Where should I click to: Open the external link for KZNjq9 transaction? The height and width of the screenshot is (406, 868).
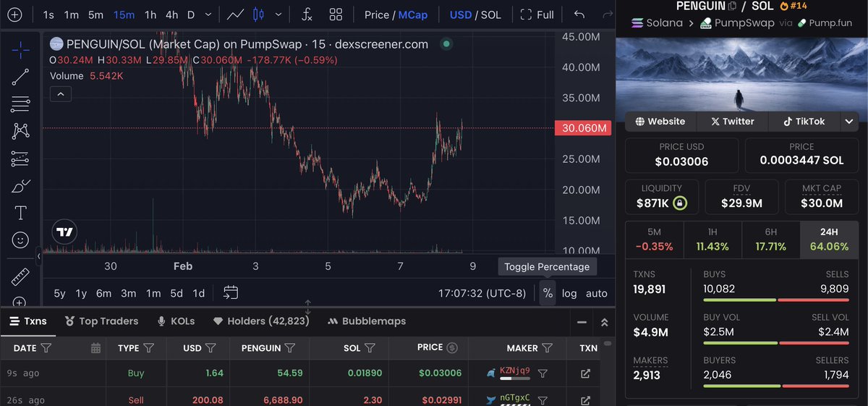pyautogui.click(x=585, y=373)
